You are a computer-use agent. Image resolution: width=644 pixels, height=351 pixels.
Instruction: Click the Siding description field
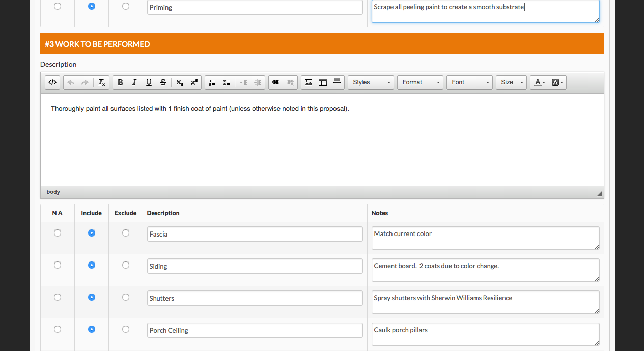[x=255, y=266]
